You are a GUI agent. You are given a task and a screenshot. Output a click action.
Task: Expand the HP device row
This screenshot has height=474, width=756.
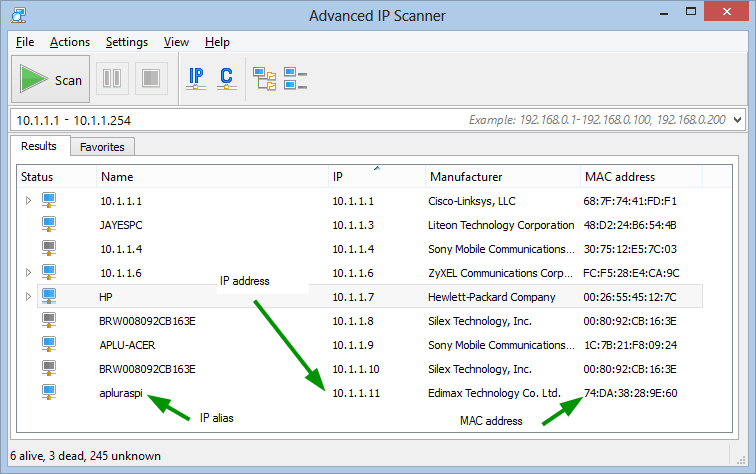pos(28,297)
